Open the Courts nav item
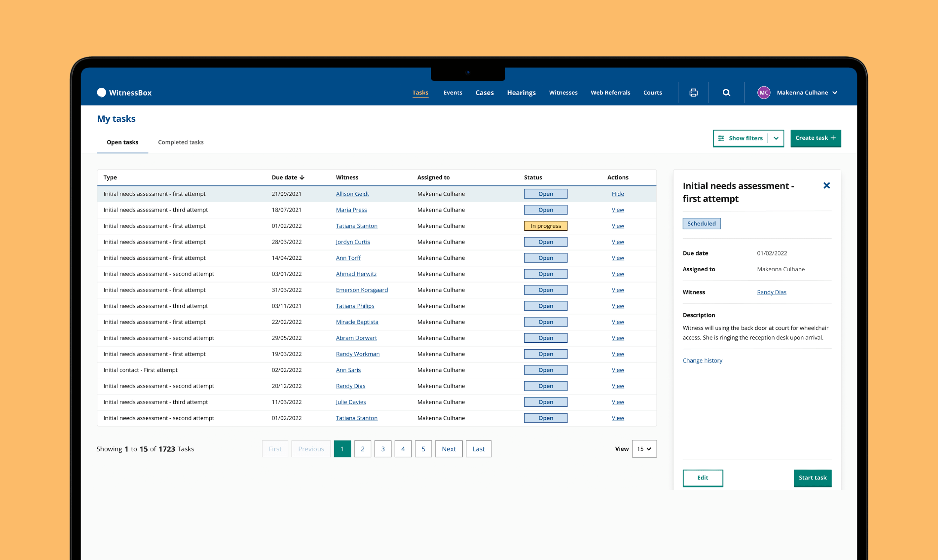 [653, 93]
